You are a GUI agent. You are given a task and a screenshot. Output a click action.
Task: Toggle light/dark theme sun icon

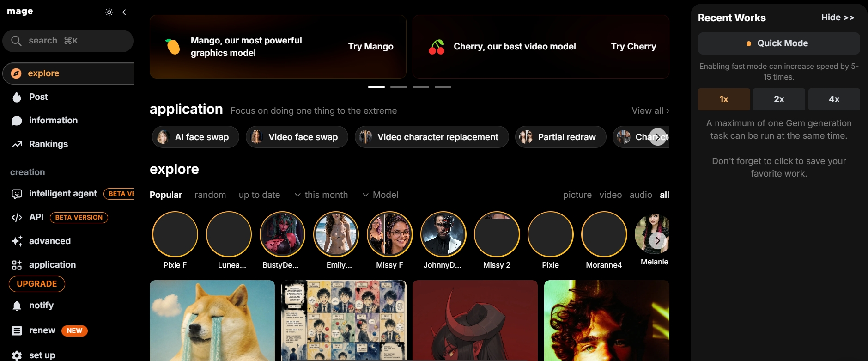(109, 12)
